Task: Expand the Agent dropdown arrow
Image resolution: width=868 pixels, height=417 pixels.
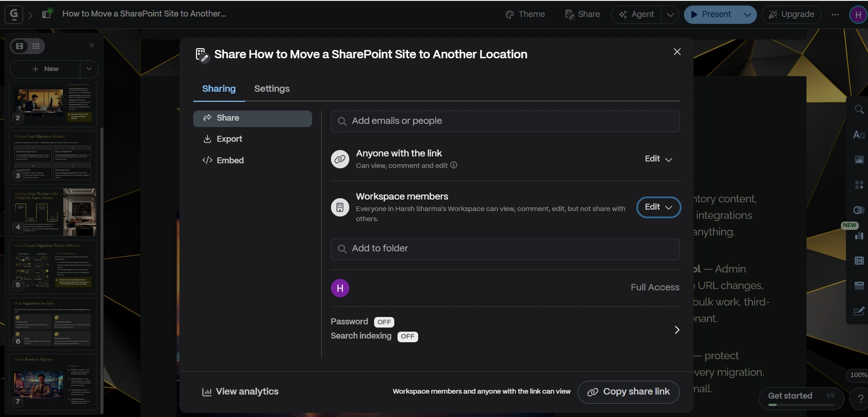Action: click(x=670, y=15)
